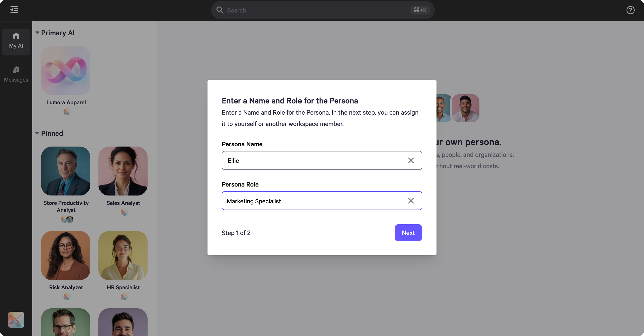Click inside the Persona Name input
This screenshot has width=644, height=336.
312,160
